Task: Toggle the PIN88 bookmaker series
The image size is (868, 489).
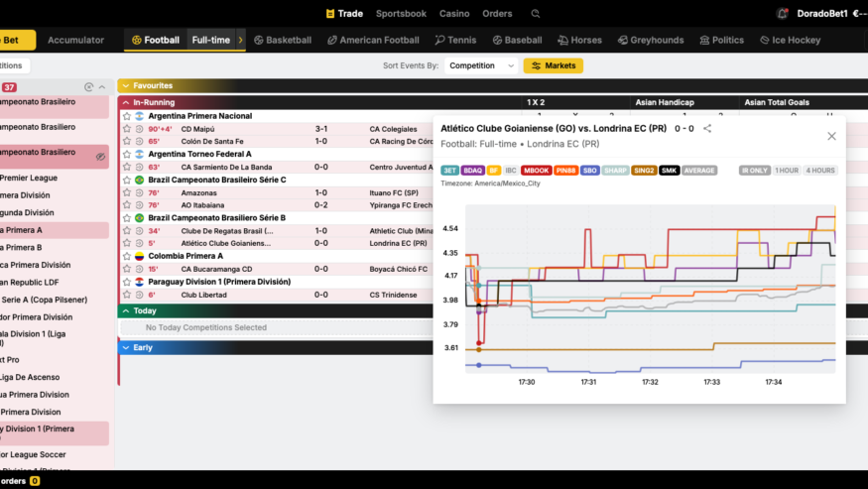Action: point(566,171)
